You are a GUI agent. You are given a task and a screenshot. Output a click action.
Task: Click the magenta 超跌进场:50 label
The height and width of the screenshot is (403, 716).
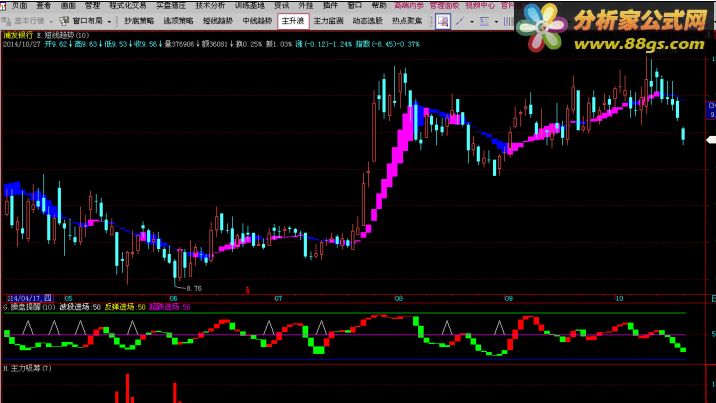[170, 307]
